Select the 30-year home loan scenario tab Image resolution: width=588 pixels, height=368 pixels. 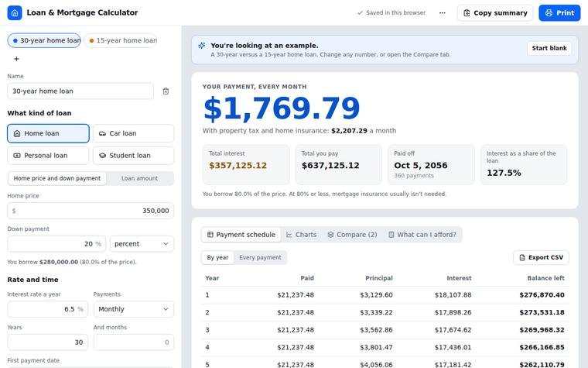(x=44, y=40)
